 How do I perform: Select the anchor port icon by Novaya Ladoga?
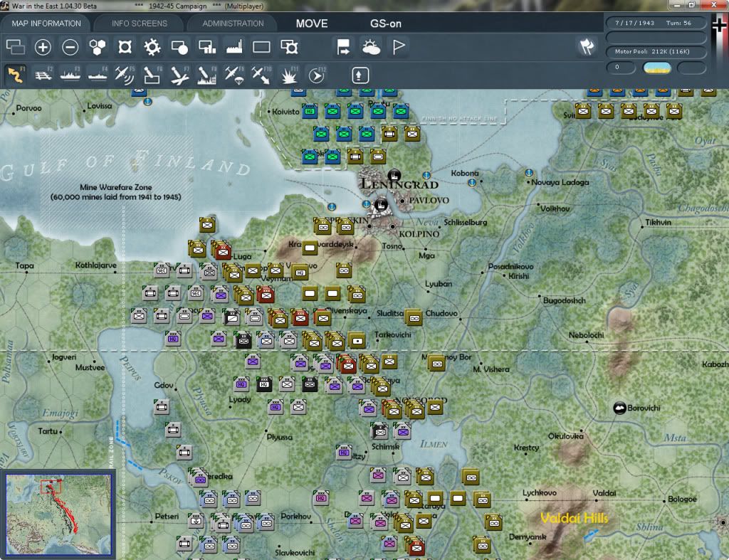[529, 172]
